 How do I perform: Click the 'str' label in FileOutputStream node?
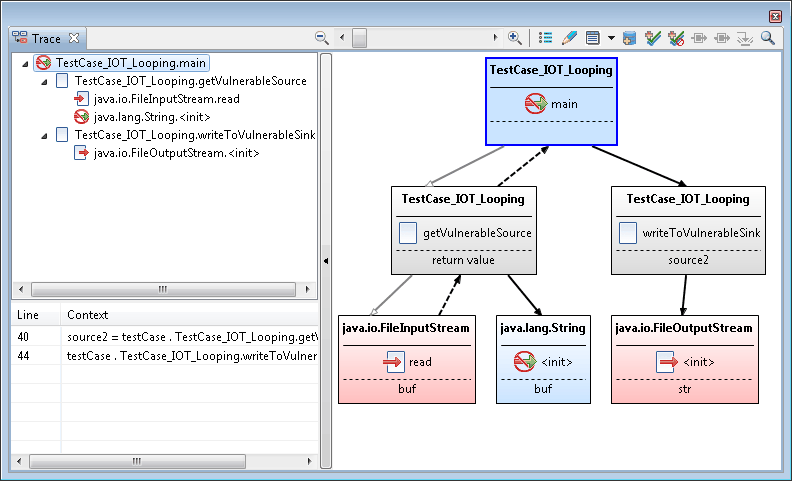[685, 389]
